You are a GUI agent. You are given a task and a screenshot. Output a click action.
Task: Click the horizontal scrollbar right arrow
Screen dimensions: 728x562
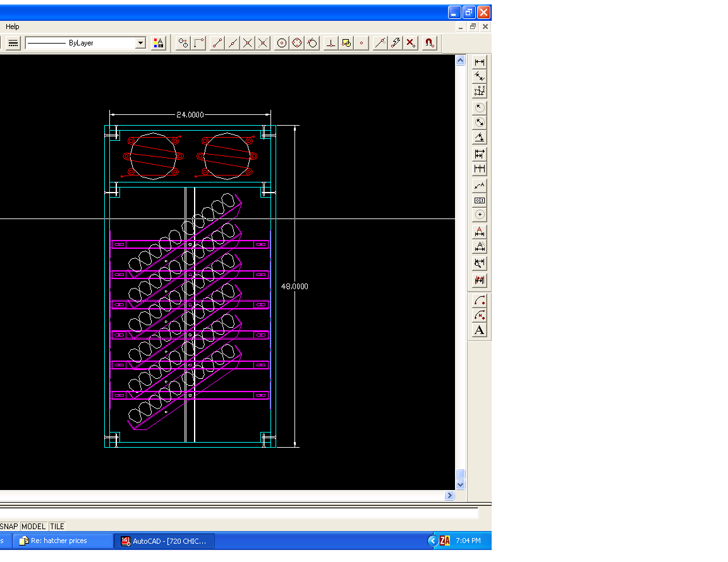pyautogui.click(x=449, y=495)
